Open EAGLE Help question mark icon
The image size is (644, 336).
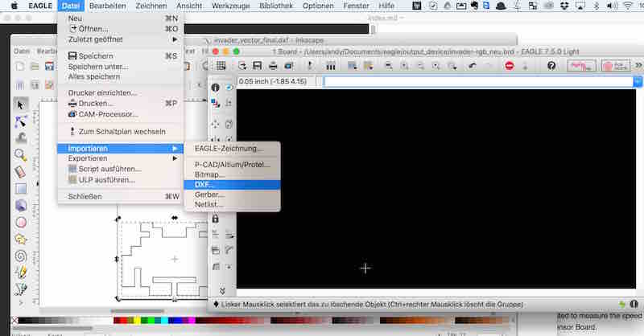(551, 66)
